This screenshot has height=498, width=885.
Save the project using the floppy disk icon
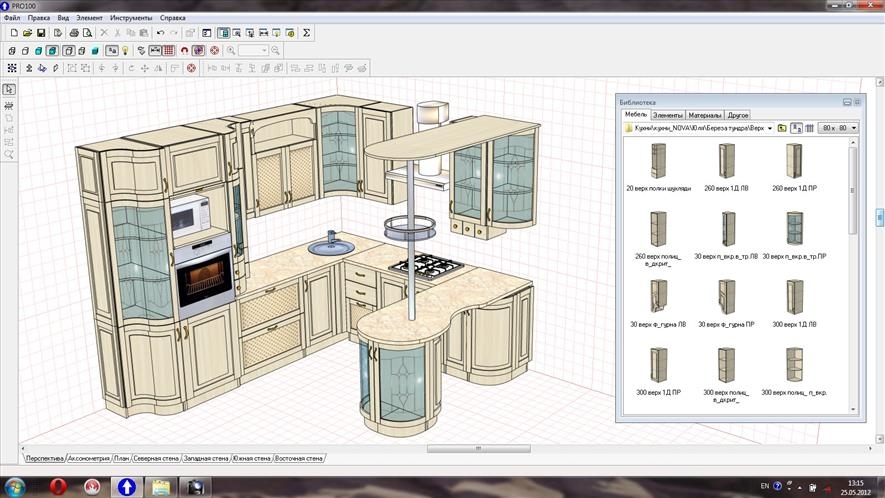point(41,33)
